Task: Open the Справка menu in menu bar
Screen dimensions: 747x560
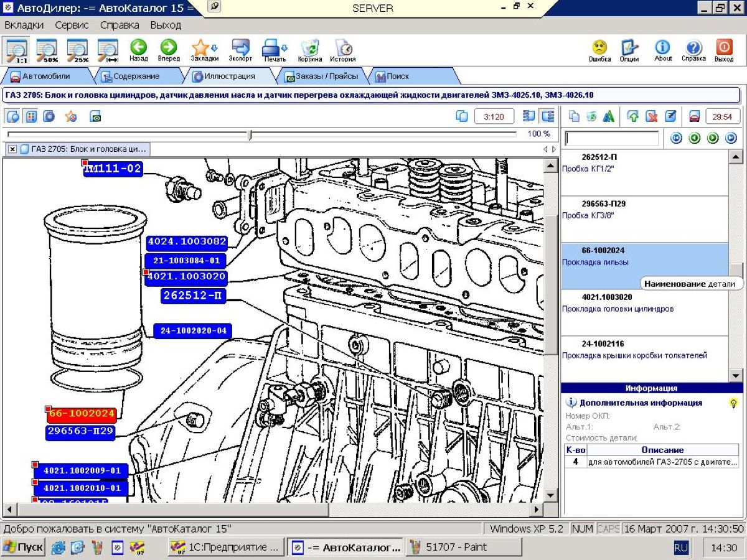Action: 119,26
